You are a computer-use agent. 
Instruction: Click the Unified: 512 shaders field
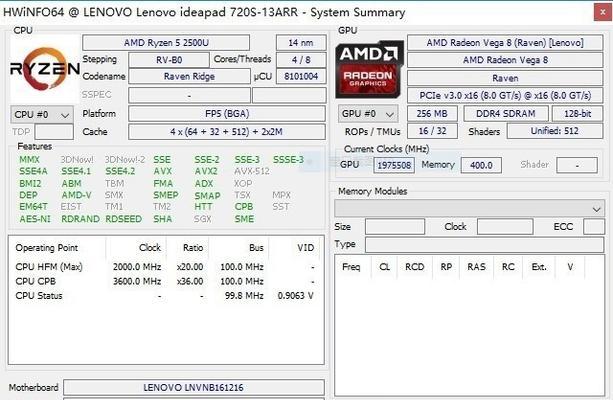[x=555, y=131]
